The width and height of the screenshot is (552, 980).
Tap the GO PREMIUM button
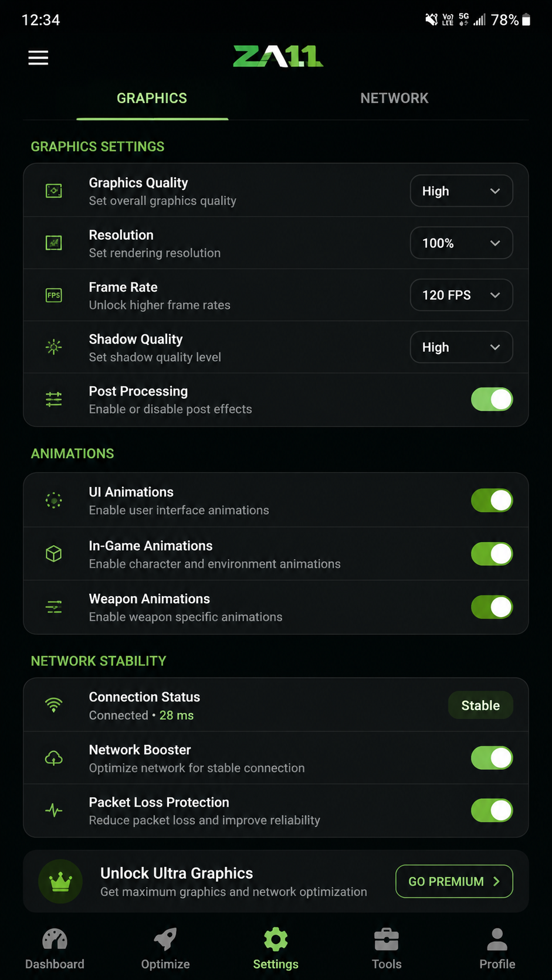tap(455, 881)
